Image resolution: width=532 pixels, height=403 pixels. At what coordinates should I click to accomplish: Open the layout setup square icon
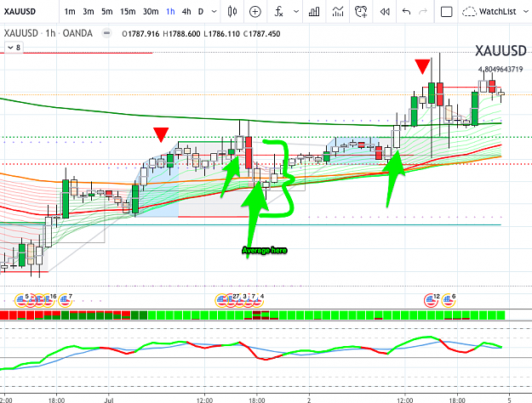coord(446,12)
